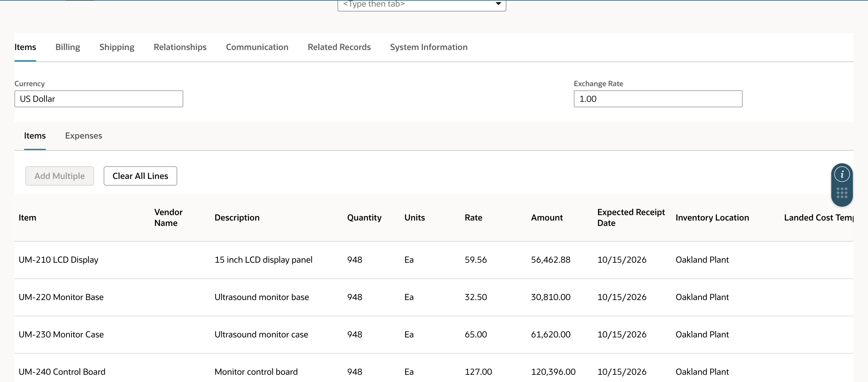Click the amount 56,462.88

click(551, 260)
